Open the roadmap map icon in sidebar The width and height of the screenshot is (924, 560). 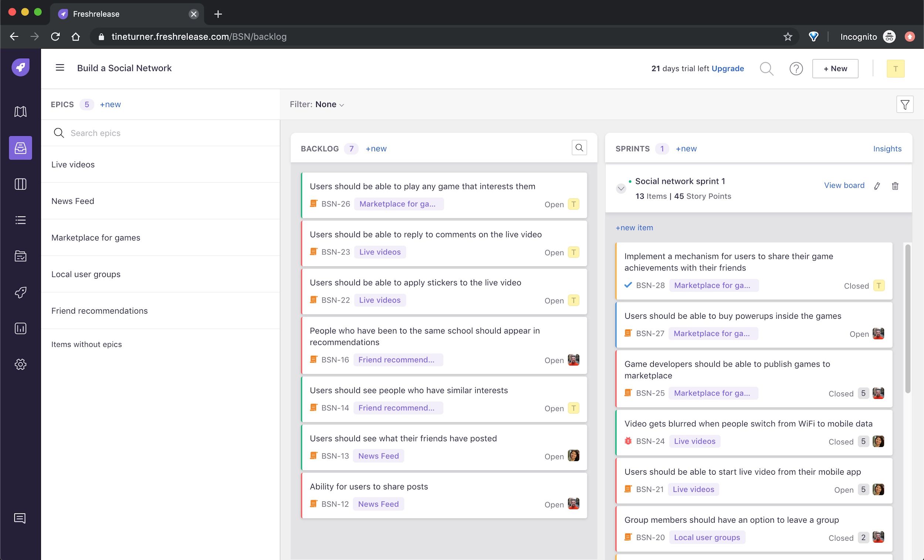pos(20,111)
